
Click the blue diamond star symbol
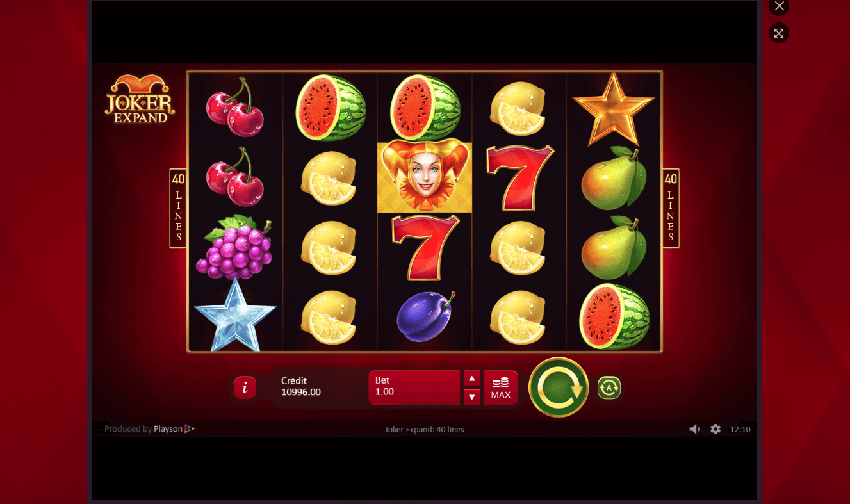(235, 315)
